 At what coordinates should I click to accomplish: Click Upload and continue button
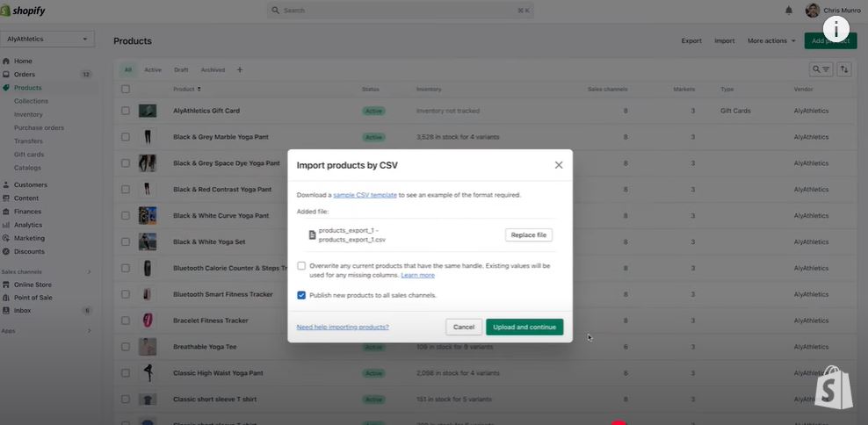coord(524,327)
